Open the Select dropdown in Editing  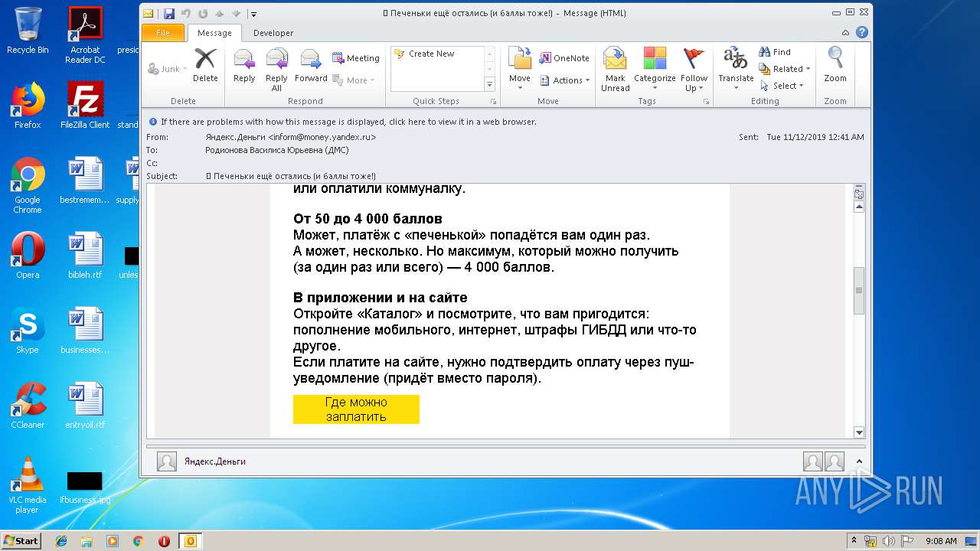coord(782,86)
